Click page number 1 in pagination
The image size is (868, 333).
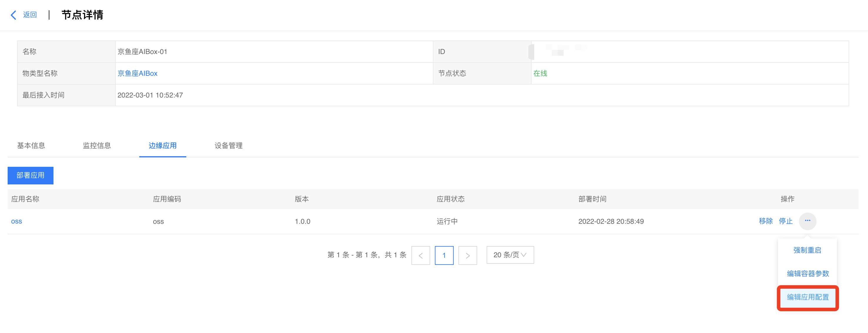click(444, 255)
